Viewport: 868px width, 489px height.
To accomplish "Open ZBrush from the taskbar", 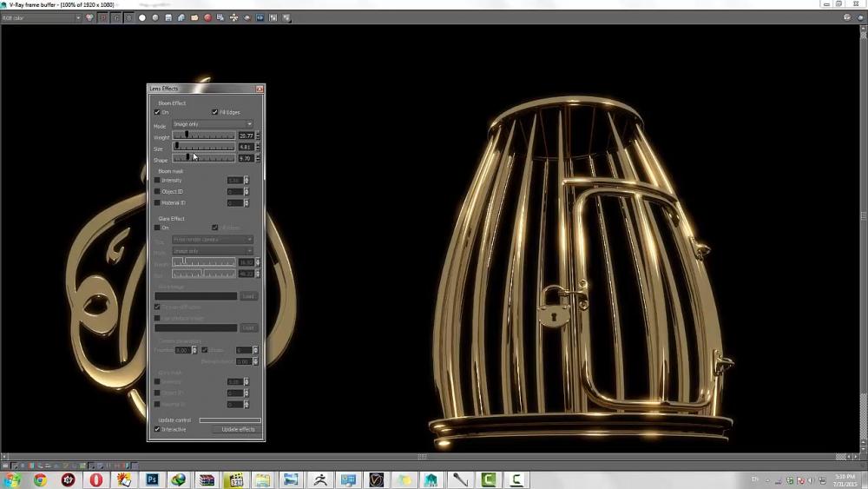I will [319, 479].
